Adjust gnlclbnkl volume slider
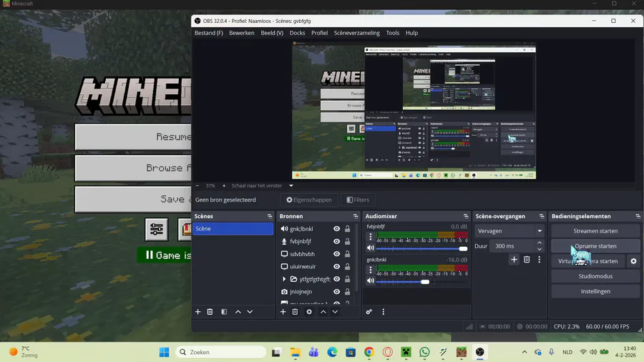The image size is (644, 362). (x=421, y=282)
